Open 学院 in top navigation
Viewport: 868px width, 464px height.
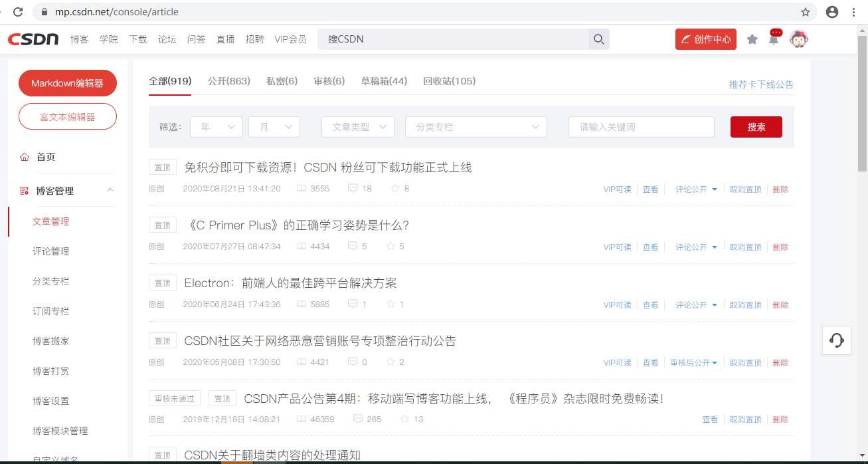click(108, 39)
